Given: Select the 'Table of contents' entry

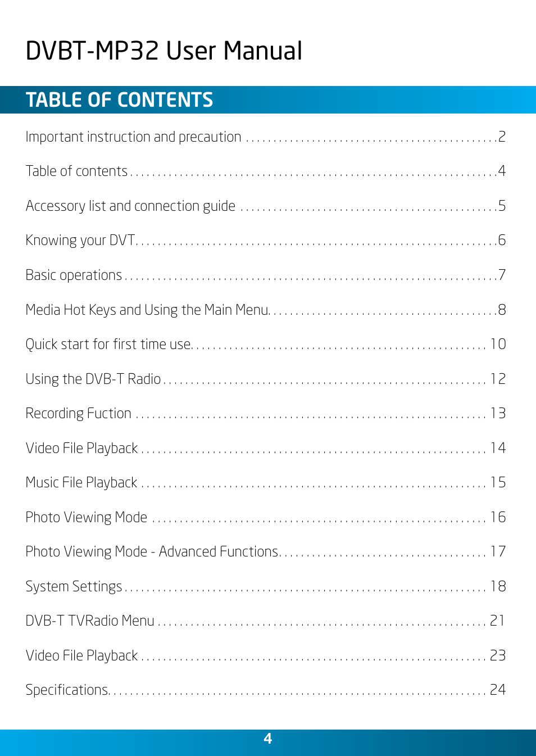Looking at the screenshot, I should coord(266,171).
